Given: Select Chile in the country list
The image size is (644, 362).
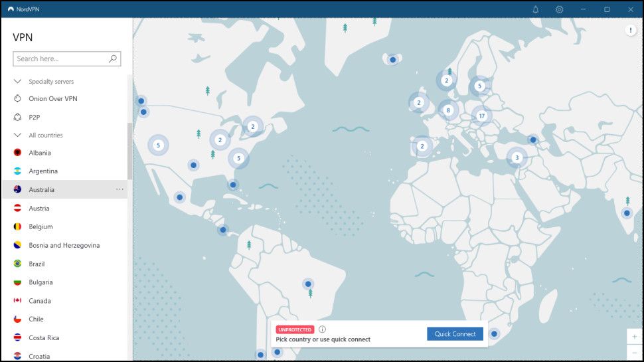Looking at the screenshot, I should pos(64,319).
